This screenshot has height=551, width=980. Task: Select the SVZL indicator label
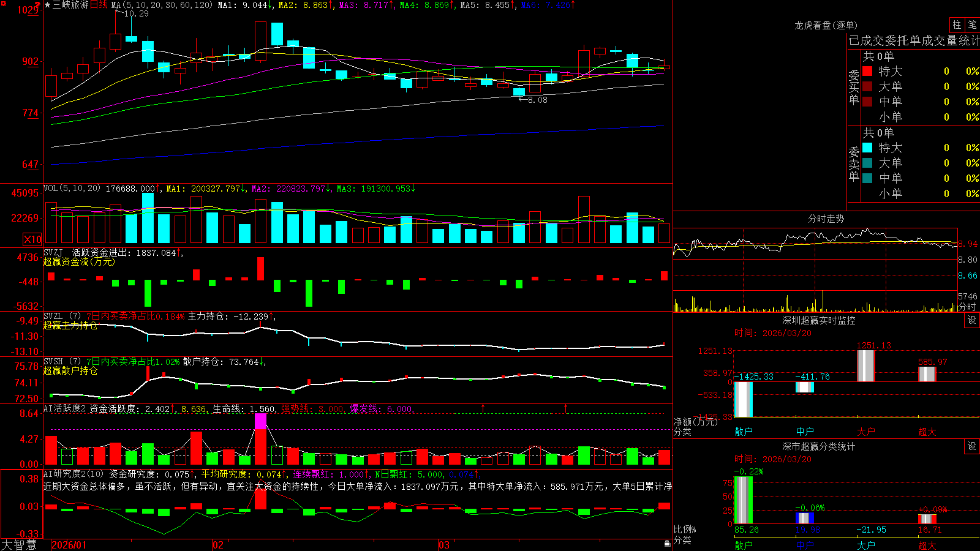point(53,316)
